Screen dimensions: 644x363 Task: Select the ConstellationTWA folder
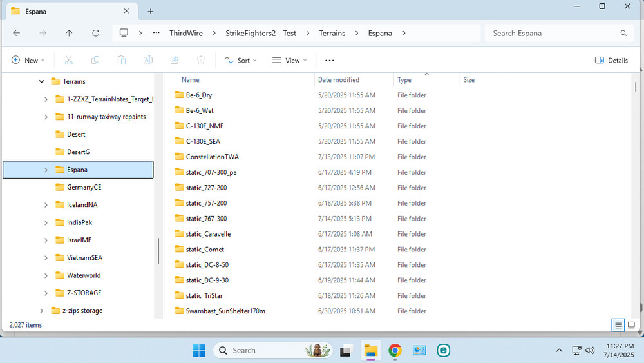click(x=212, y=157)
